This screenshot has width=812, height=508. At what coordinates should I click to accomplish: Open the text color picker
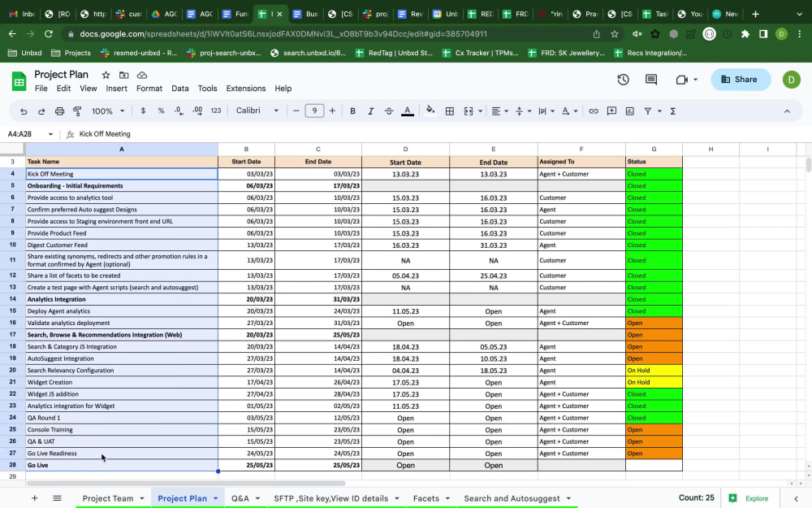click(x=408, y=111)
